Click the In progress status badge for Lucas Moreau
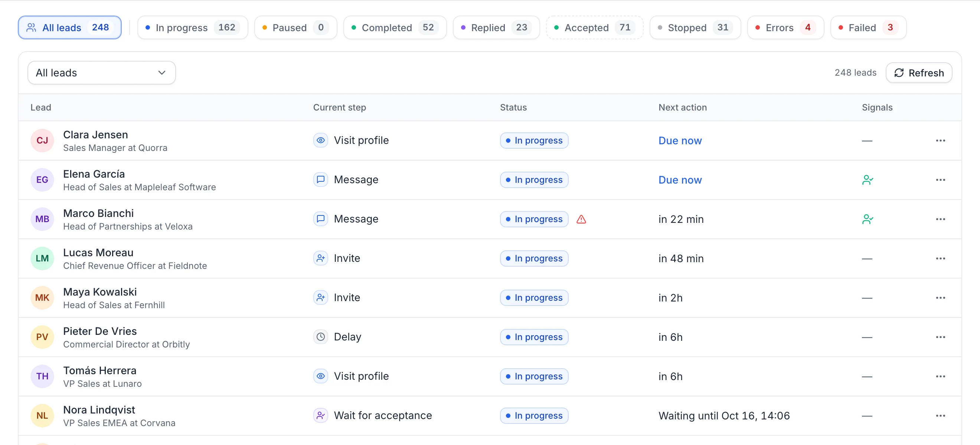This screenshot has height=445, width=980. coord(534,258)
